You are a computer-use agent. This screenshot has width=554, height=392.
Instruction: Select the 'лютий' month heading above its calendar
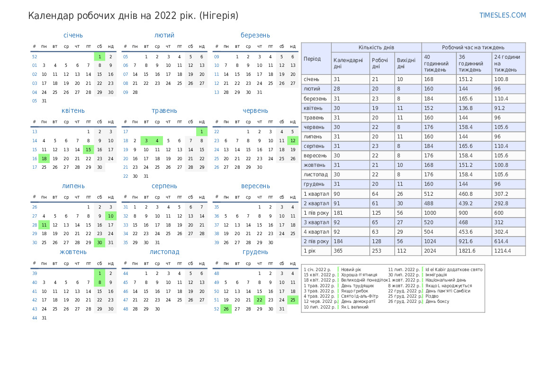tap(164, 36)
